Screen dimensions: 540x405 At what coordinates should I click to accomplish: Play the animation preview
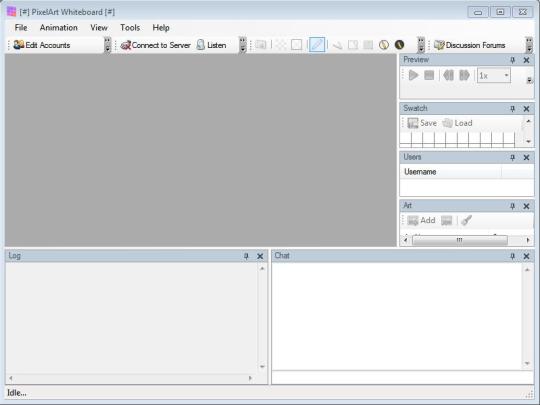413,75
